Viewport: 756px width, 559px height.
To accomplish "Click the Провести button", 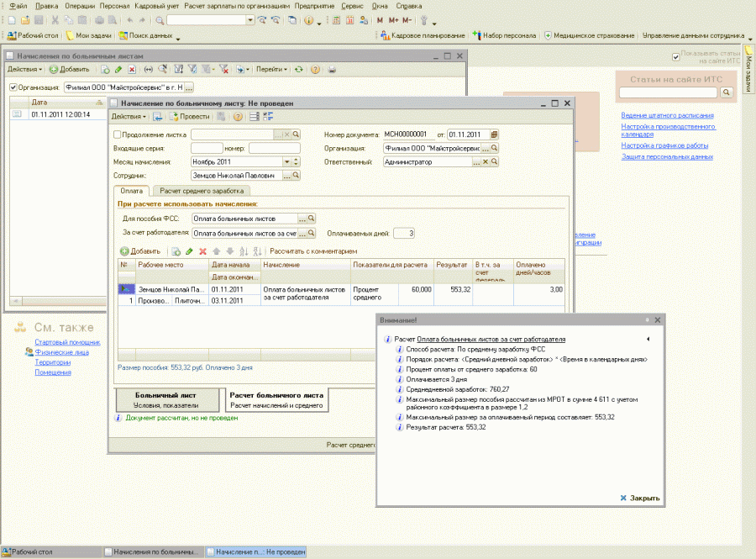I will pyautogui.click(x=189, y=117).
